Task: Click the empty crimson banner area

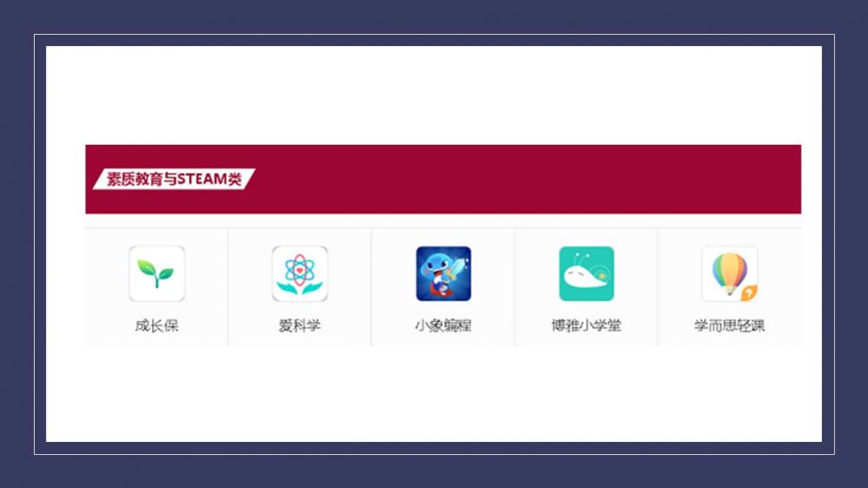Action: coord(526,179)
